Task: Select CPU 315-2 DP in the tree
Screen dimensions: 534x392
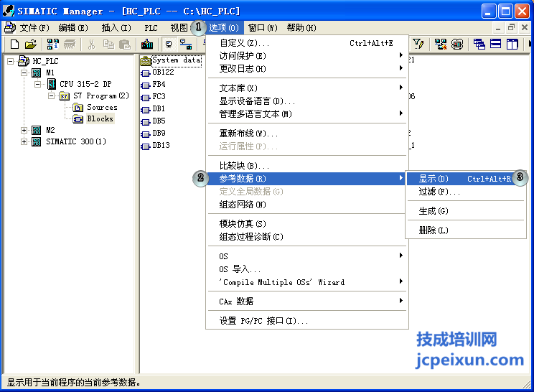Action: (x=85, y=84)
